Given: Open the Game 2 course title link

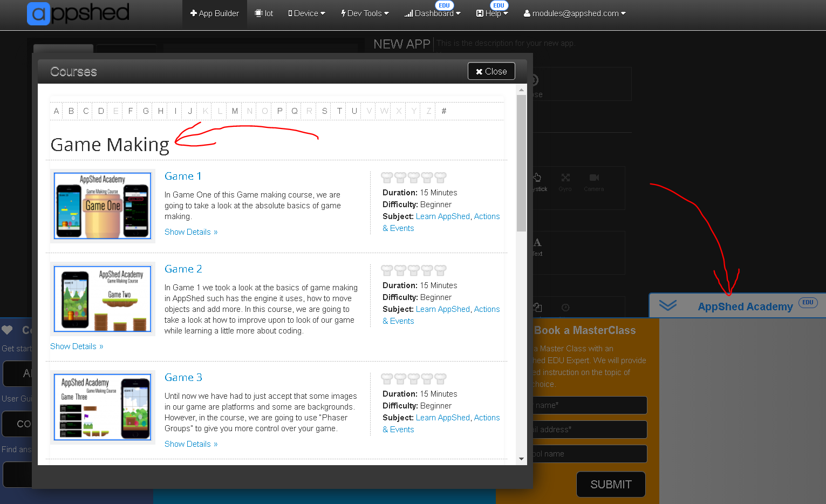Looking at the screenshot, I should pyautogui.click(x=183, y=269).
